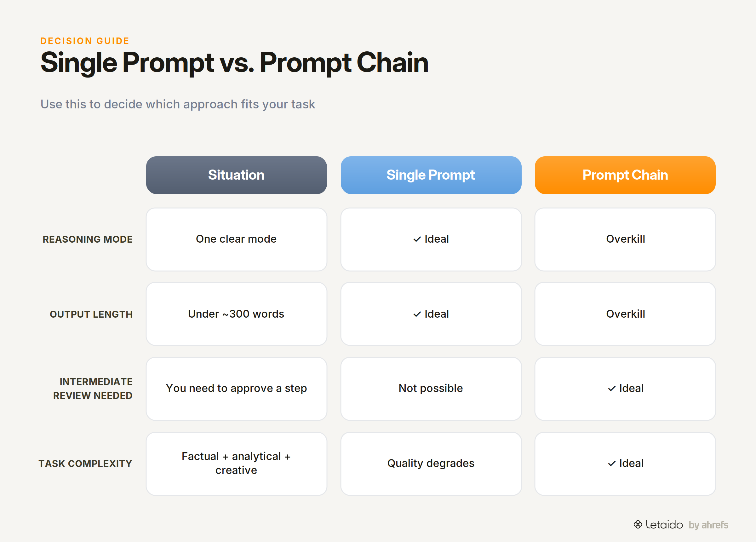Click the 'by ahrefs' text link

point(708,525)
